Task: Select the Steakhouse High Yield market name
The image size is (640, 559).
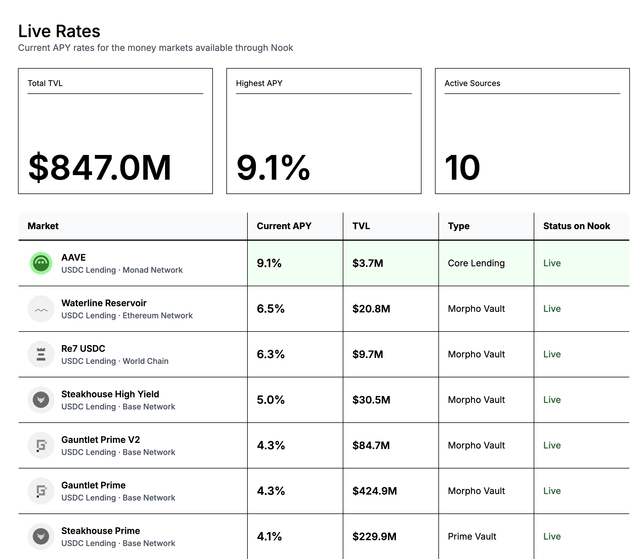Action: pyautogui.click(x=110, y=394)
